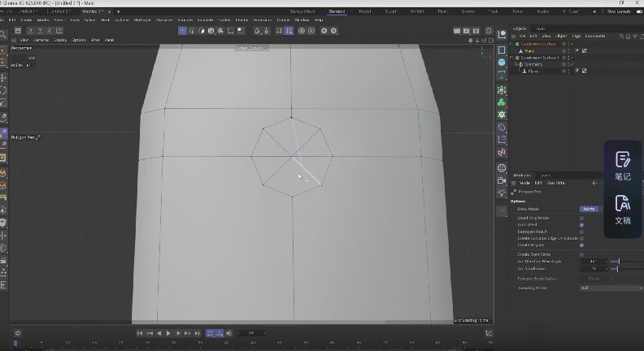Image resolution: width=644 pixels, height=351 pixels.
Task: Toggle the Auto Weld checkbox
Action: tap(581, 225)
